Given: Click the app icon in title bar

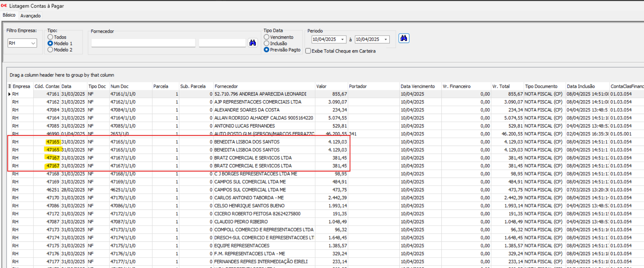Looking at the screenshot, I should point(4,6).
